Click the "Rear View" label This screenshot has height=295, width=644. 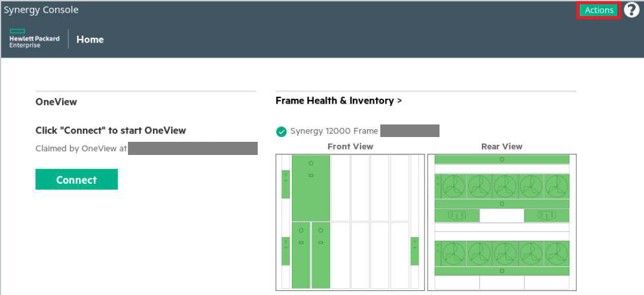(502, 146)
